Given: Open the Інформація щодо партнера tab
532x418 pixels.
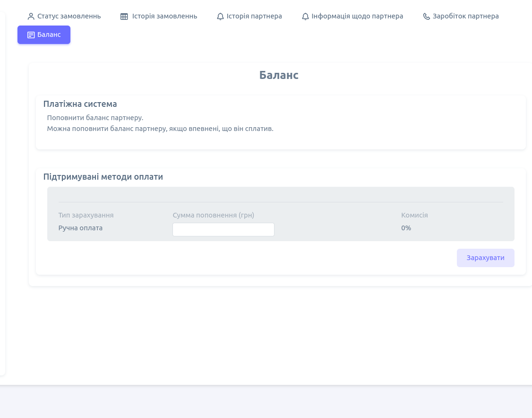Looking at the screenshot, I should (x=357, y=17).
